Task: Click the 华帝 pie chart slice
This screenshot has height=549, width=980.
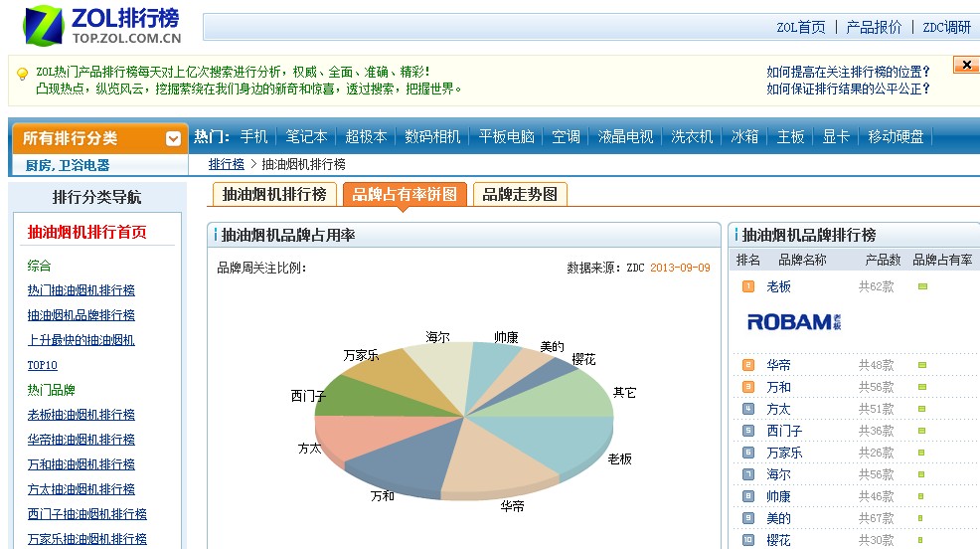Action: tap(497, 462)
